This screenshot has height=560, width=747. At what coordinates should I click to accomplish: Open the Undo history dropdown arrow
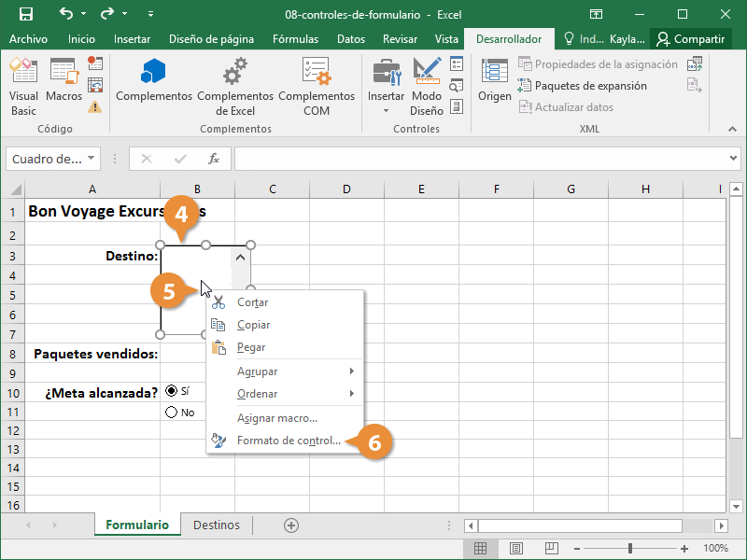(x=83, y=14)
